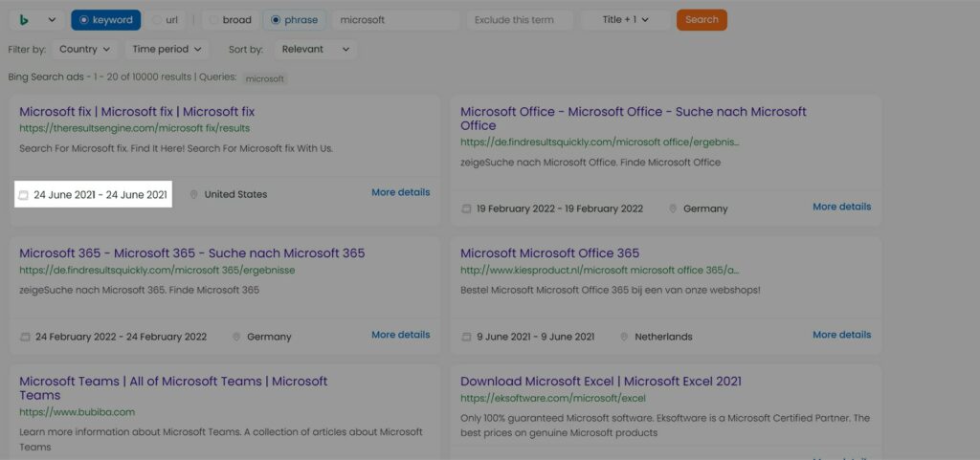This screenshot has height=460, width=980.
Task: Click the orange Search button
Action: tap(702, 20)
